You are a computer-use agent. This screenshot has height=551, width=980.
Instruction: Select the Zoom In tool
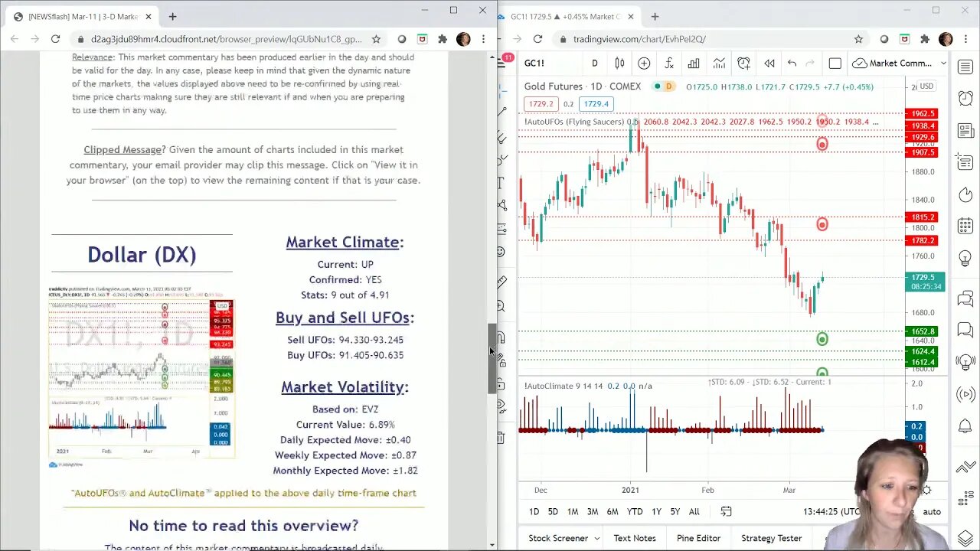[x=501, y=306]
